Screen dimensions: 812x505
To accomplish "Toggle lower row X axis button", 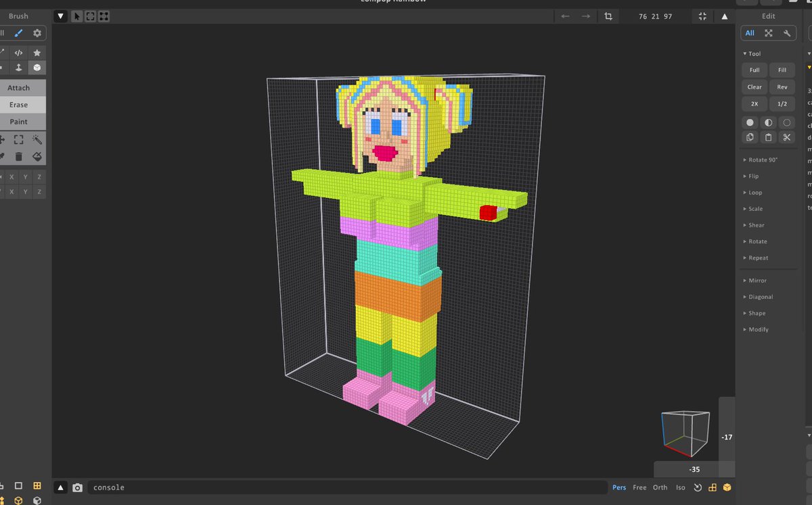I will click(12, 192).
